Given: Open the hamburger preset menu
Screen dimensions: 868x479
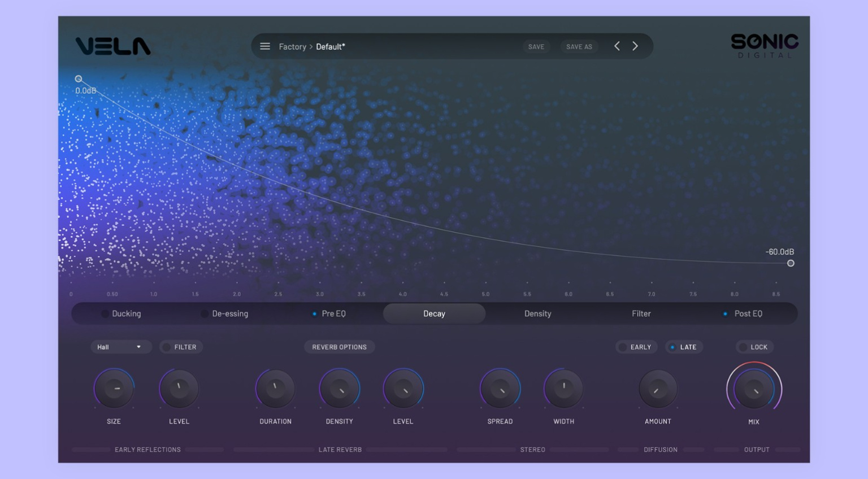Looking at the screenshot, I should 264,46.
